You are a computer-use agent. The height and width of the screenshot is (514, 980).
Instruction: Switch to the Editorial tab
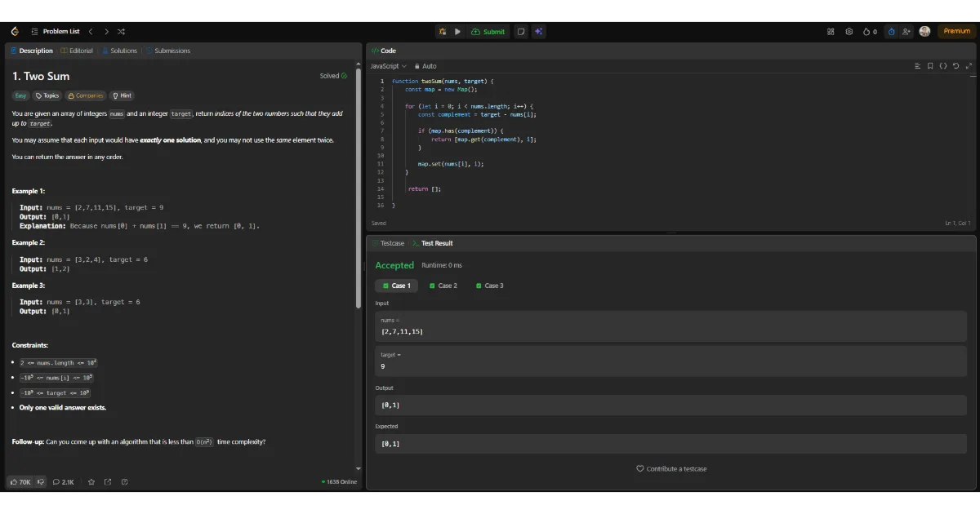point(77,51)
